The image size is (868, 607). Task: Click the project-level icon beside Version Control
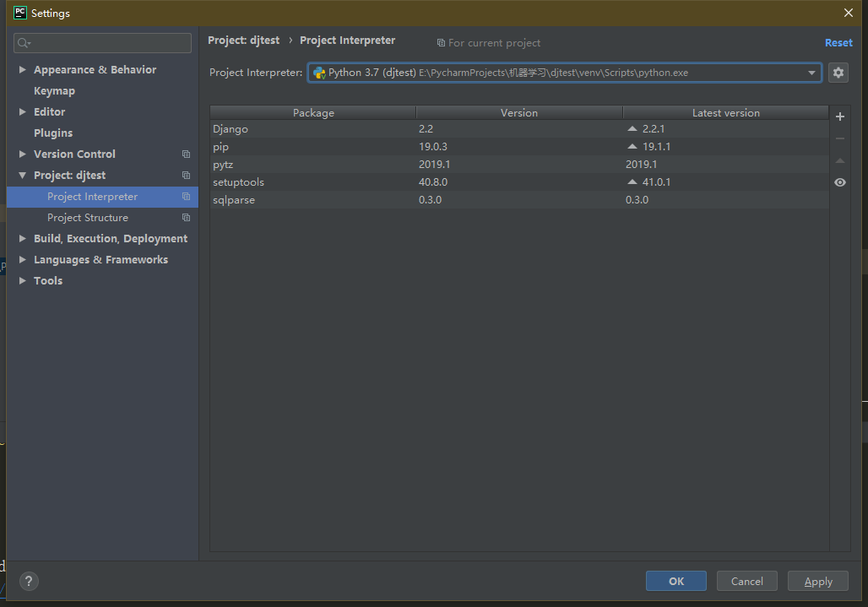[x=186, y=154]
